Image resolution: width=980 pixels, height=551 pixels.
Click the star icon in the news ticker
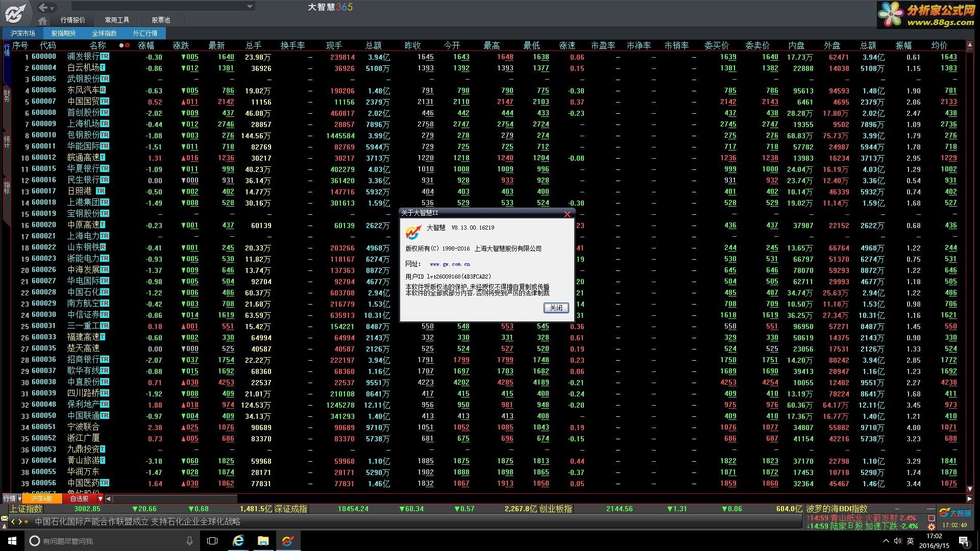27,522
